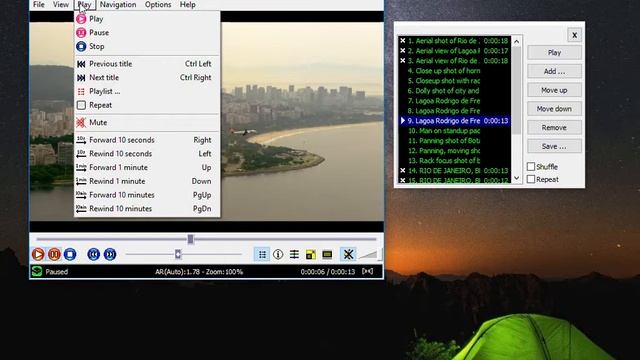Image resolution: width=640 pixels, height=360 pixels.
Task: Select playlist item 13. Rack focus shot of
Action: point(455,161)
